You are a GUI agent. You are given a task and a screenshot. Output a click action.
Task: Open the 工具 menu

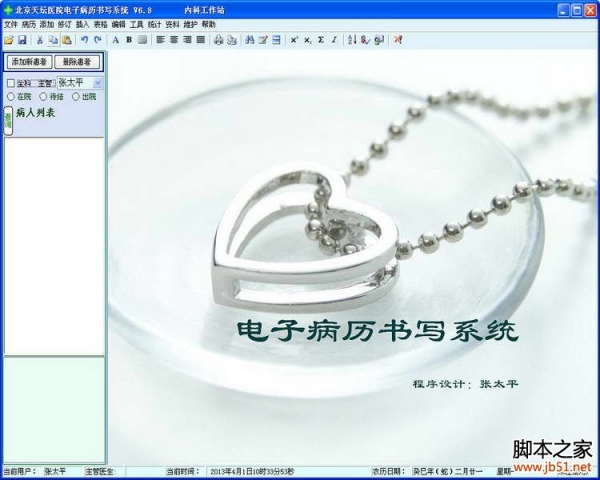pos(137,24)
